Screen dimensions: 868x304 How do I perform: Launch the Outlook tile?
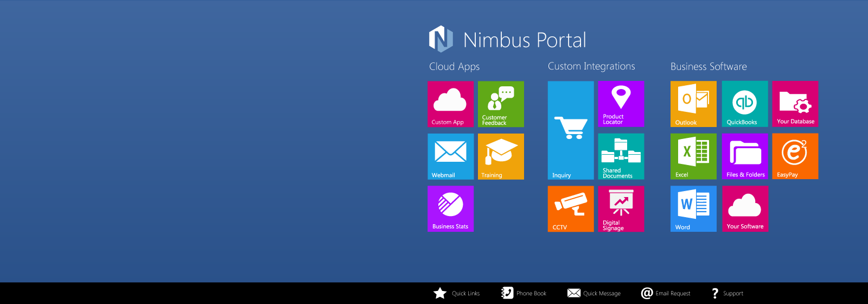(693, 104)
